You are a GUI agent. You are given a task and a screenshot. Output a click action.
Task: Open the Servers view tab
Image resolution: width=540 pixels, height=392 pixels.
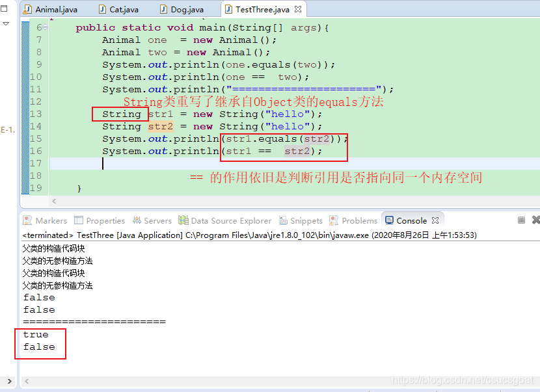(152, 220)
